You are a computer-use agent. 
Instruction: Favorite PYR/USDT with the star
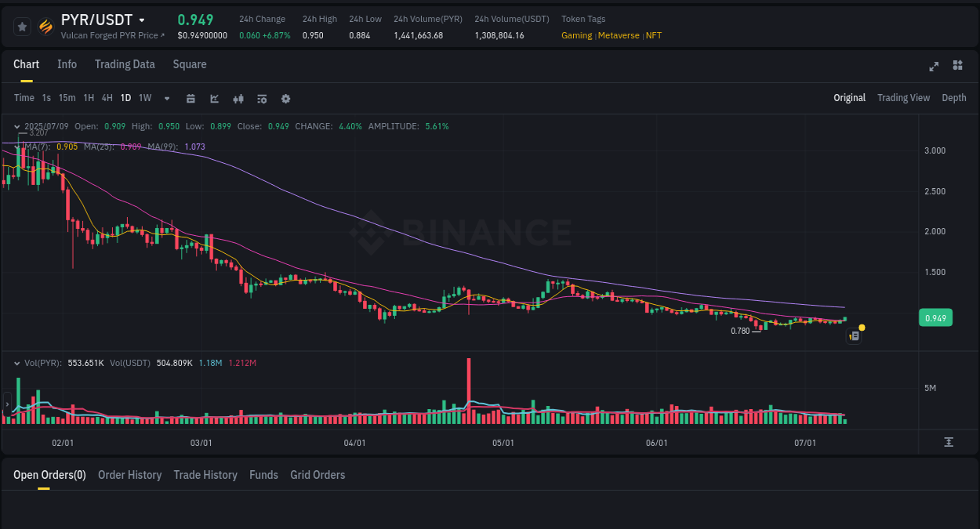coord(22,26)
